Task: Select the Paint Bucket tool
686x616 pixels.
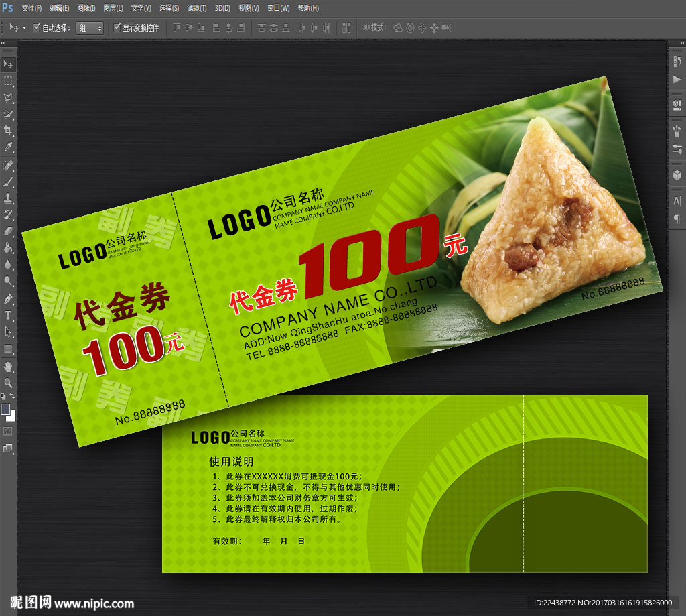Action: pos(8,248)
